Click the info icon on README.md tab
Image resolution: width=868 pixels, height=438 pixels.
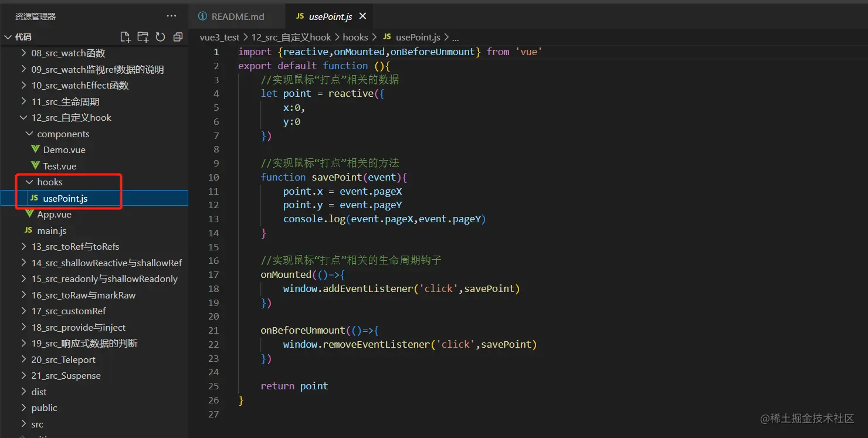203,16
